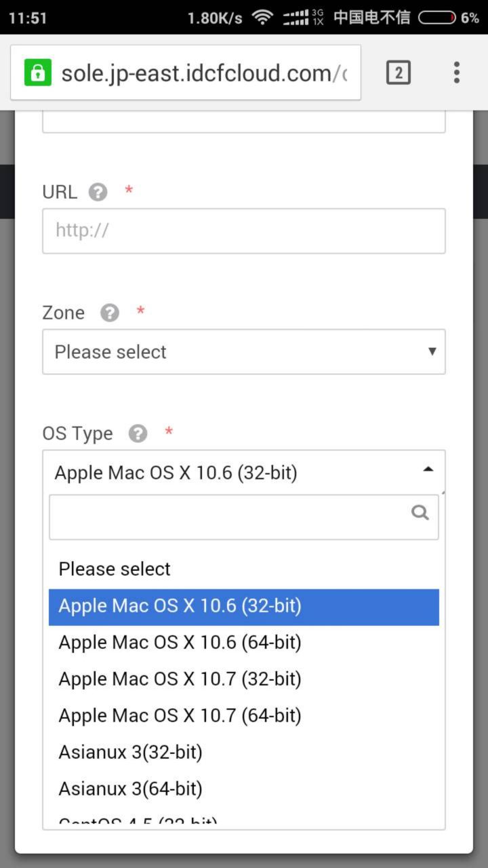Click the Zone dropdown arrow
Viewport: 488px width, 868px height.
pos(432,351)
